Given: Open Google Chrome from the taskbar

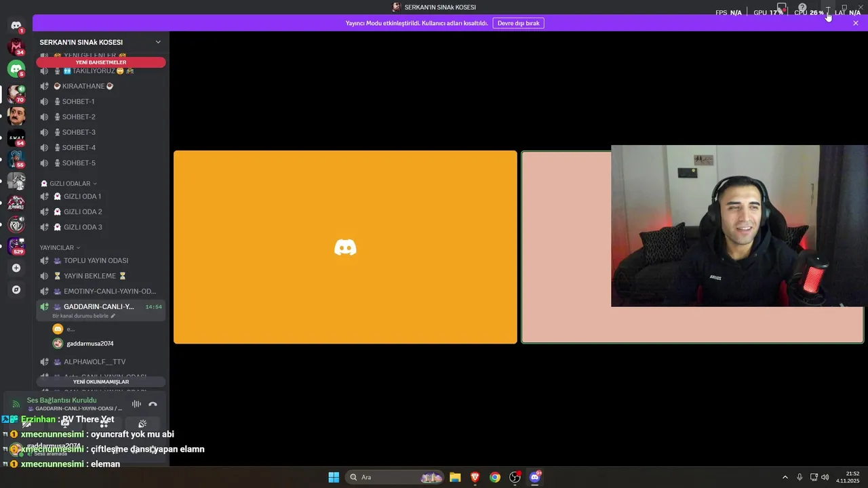Looking at the screenshot, I should 495,477.
